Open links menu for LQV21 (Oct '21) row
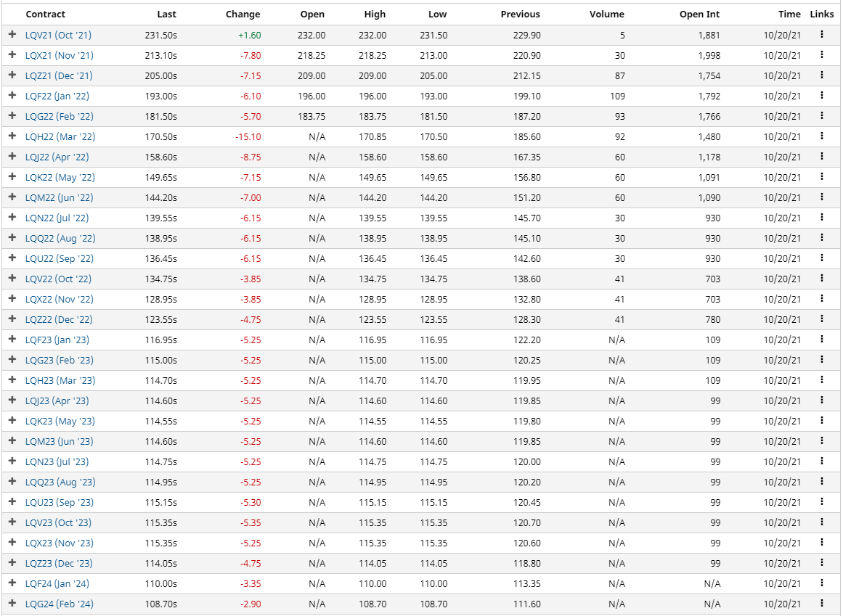 click(x=822, y=34)
